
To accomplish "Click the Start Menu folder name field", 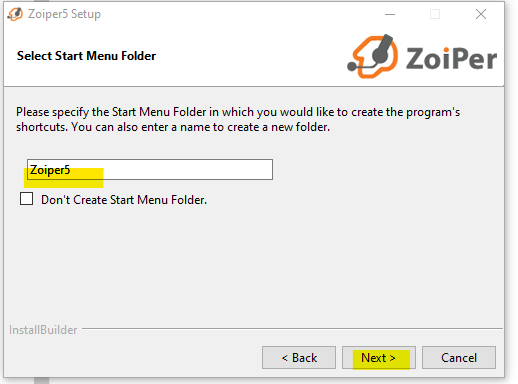I will tap(150, 169).
